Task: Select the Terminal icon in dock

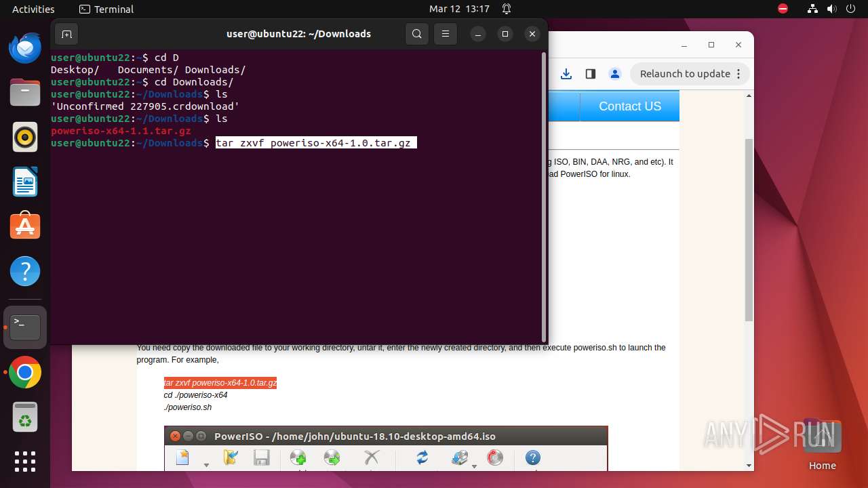Action: click(25, 327)
